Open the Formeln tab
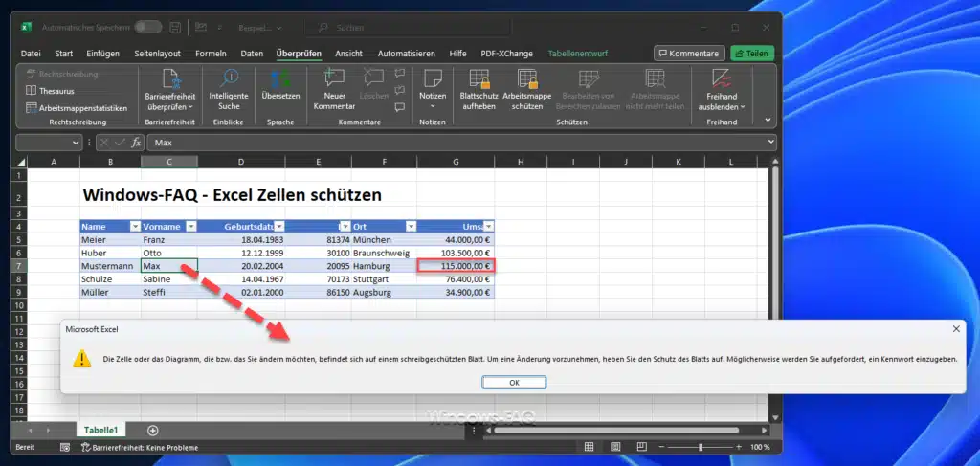Viewport: 980px width, 466px height. pyautogui.click(x=211, y=54)
